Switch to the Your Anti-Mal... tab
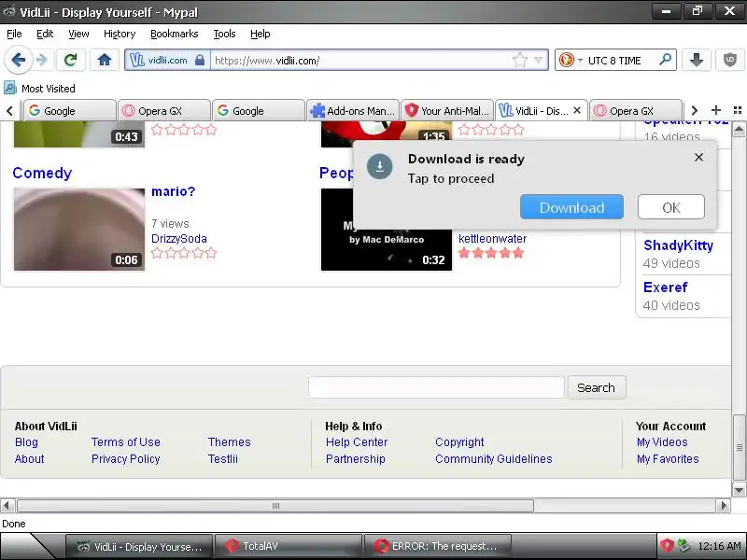The width and height of the screenshot is (747, 560). point(447,110)
